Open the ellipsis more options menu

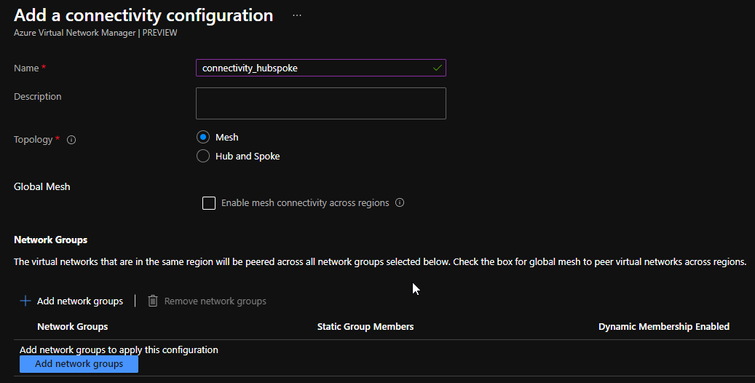pyautogui.click(x=297, y=15)
